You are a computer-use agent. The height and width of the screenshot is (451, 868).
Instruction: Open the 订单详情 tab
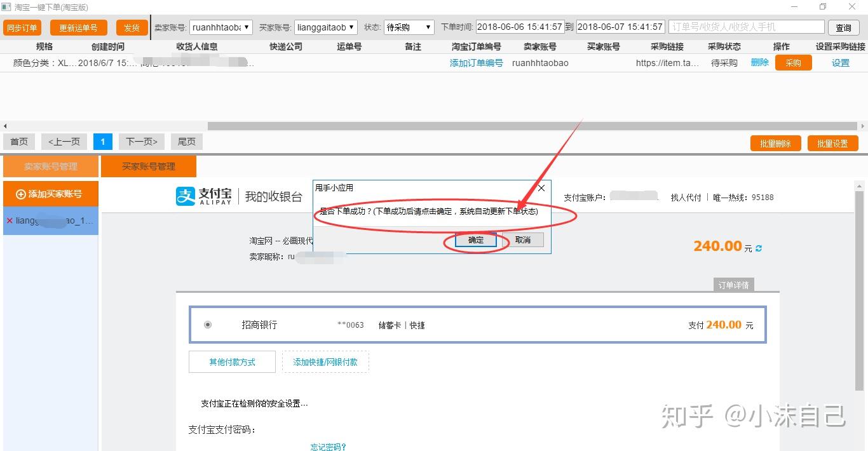(733, 285)
